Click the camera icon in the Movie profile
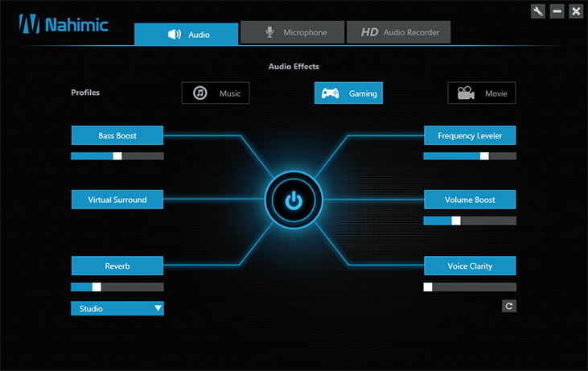This screenshot has height=371, width=588. 466,93
